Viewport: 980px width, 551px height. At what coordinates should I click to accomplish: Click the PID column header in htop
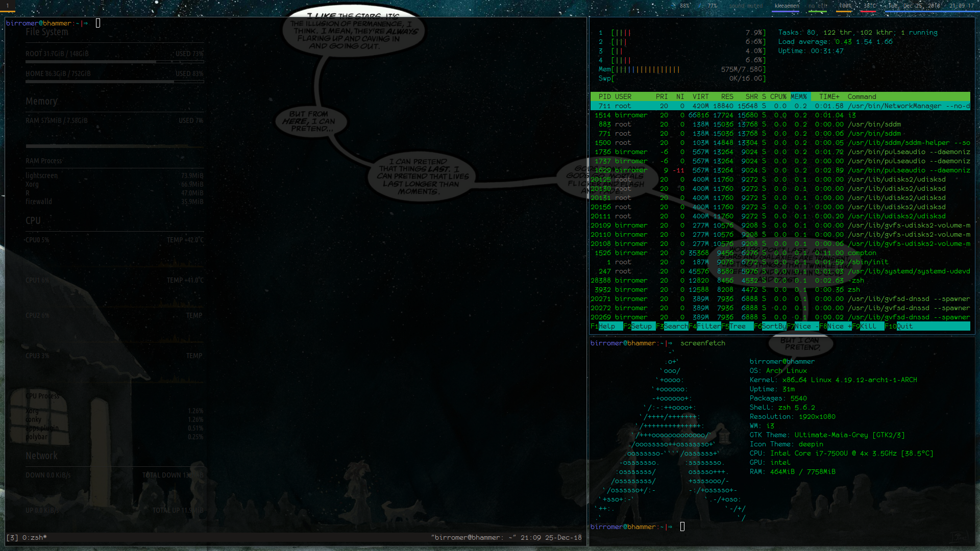click(604, 97)
